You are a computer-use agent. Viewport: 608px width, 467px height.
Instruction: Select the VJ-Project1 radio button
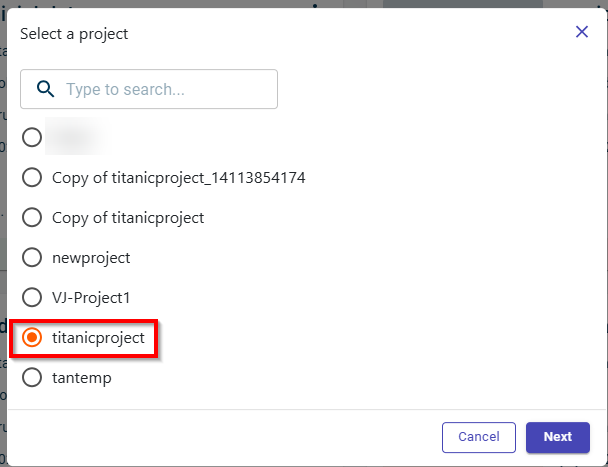point(32,297)
